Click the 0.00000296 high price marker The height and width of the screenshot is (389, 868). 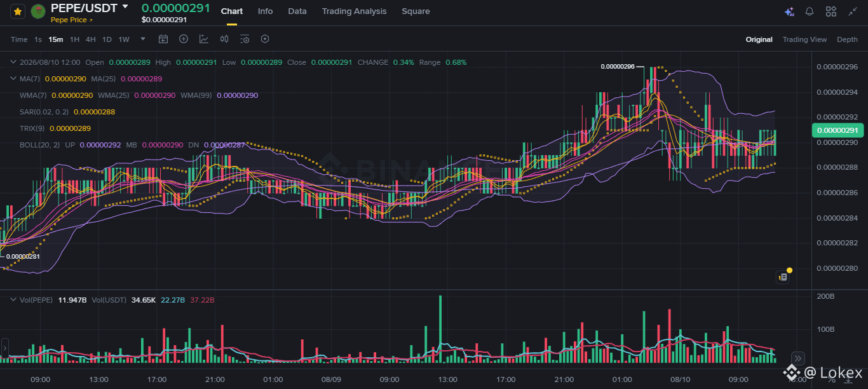[618, 66]
